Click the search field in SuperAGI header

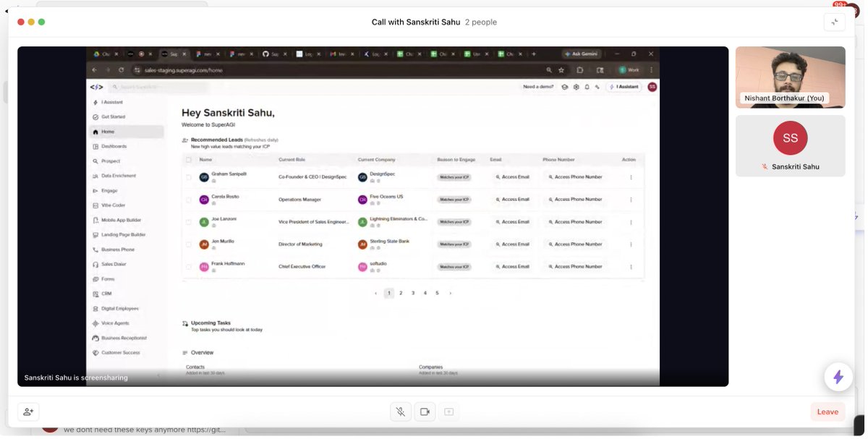(x=159, y=87)
